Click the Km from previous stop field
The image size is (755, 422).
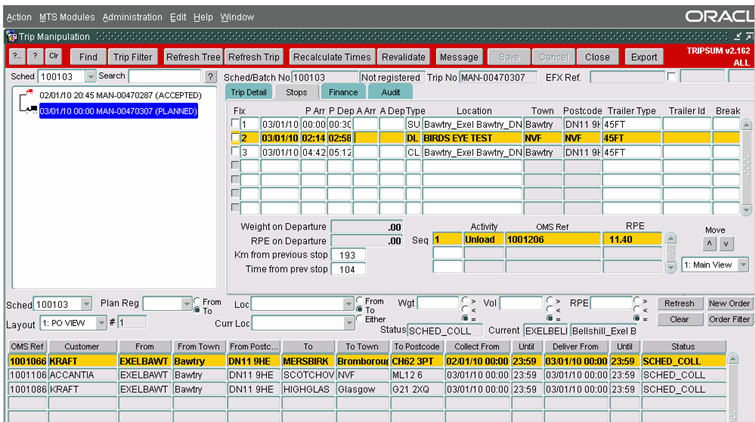348,255
